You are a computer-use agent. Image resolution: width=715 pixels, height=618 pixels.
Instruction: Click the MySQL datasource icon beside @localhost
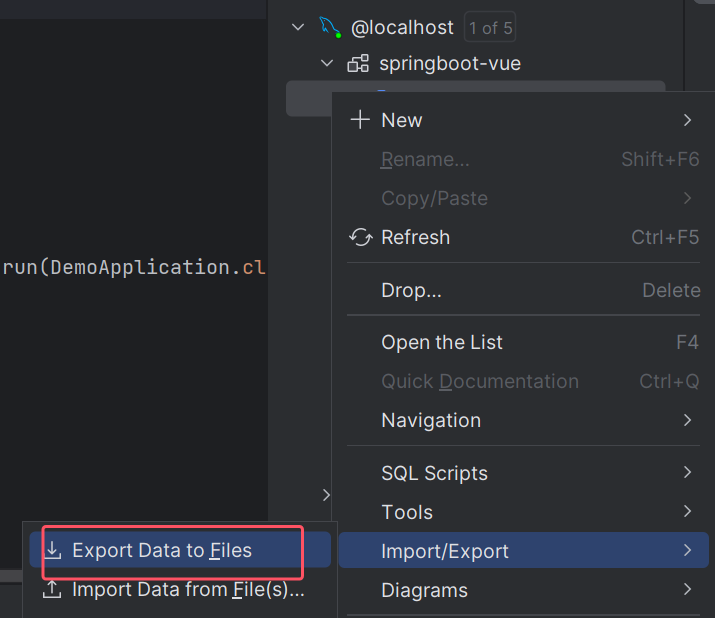pyautogui.click(x=330, y=27)
